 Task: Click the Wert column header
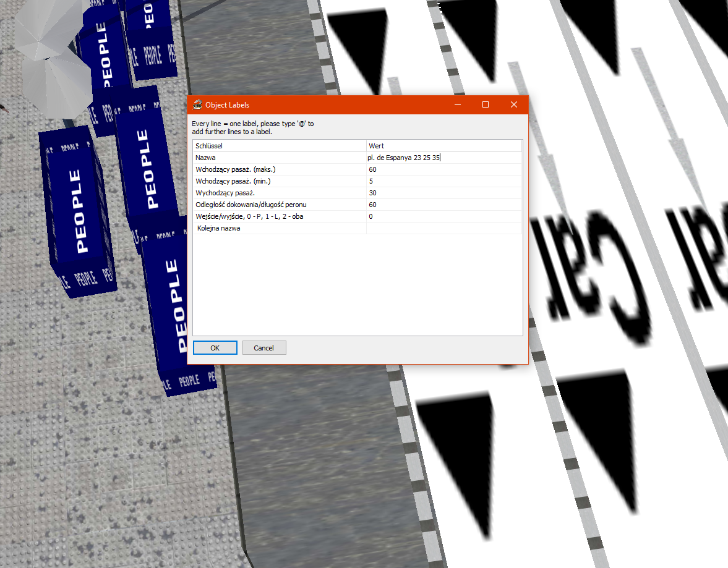tap(443, 146)
